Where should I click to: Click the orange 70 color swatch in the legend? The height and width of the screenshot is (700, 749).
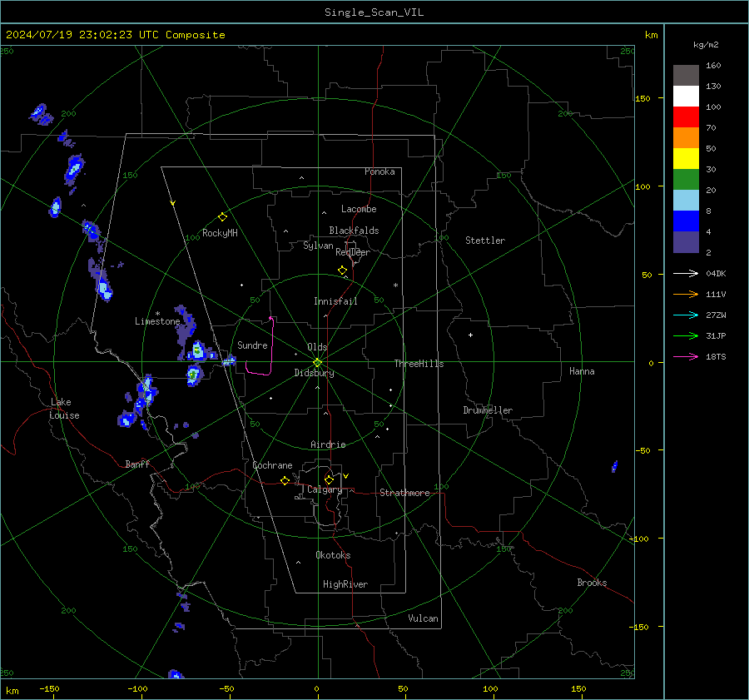coord(686,137)
